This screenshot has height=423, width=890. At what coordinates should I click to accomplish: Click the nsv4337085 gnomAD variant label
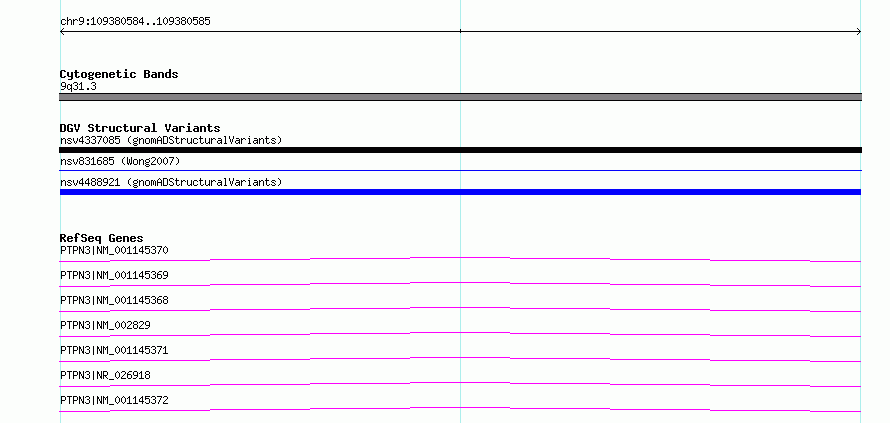point(171,140)
